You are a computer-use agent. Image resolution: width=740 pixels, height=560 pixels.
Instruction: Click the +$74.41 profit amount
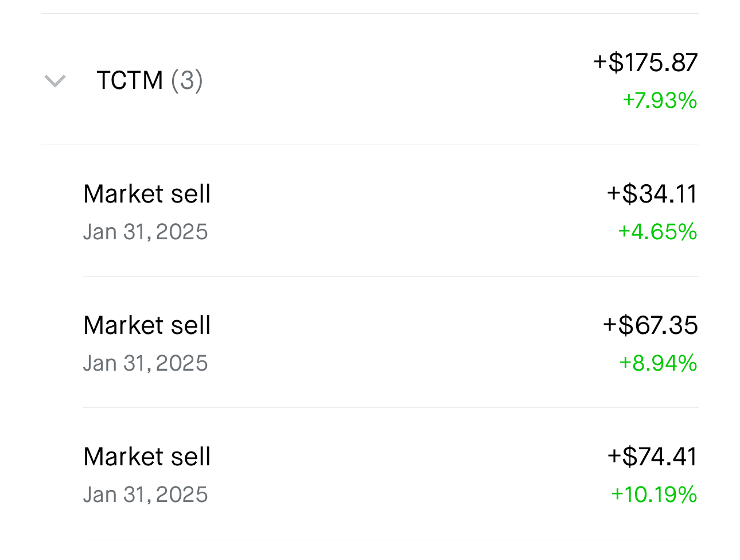click(x=652, y=457)
